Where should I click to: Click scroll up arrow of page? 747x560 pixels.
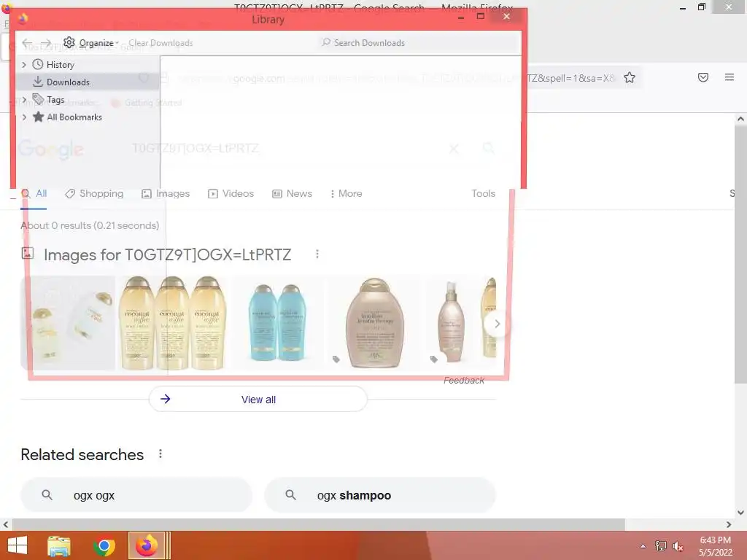coord(740,119)
